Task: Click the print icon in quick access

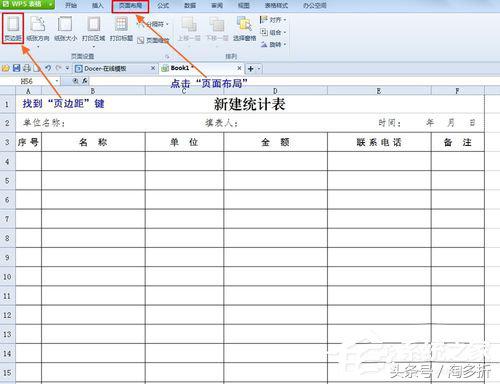Action: coord(27,68)
